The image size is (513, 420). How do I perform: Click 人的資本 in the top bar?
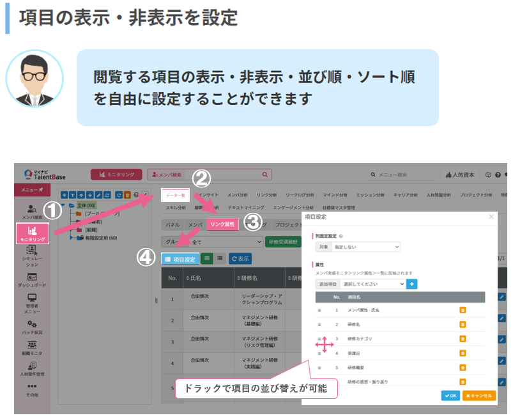click(x=460, y=175)
